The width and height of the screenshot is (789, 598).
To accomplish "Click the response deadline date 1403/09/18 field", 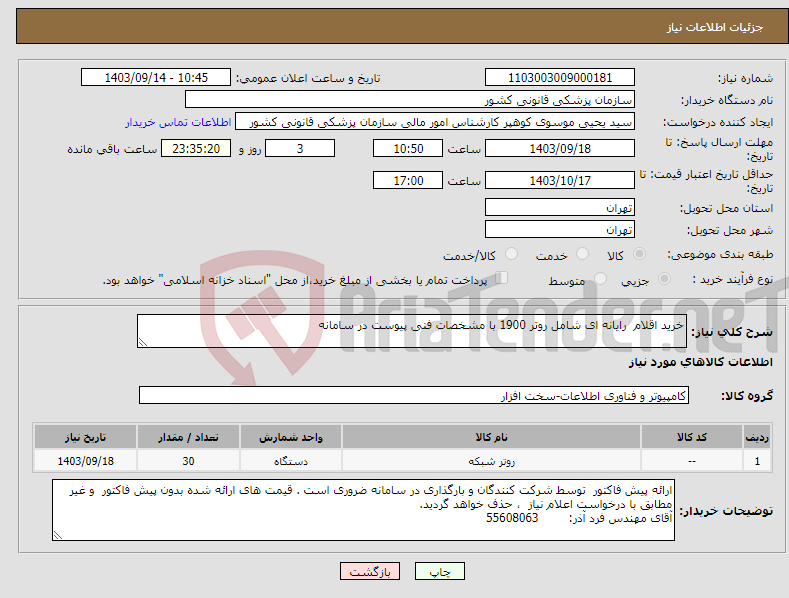I will click(x=560, y=148).
